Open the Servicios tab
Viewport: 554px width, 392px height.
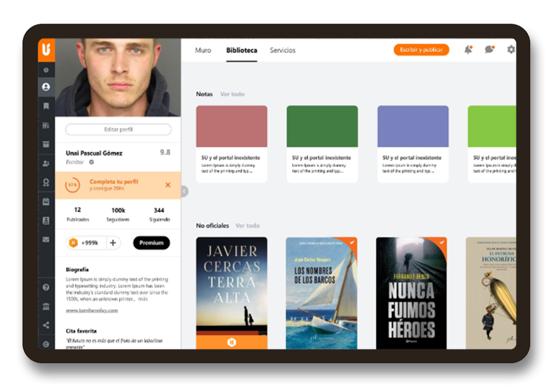[283, 50]
